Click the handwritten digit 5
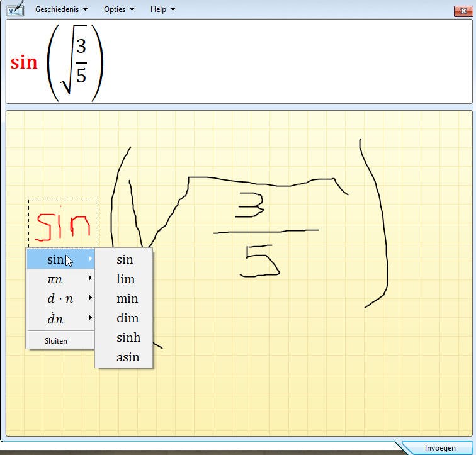 pos(259,261)
